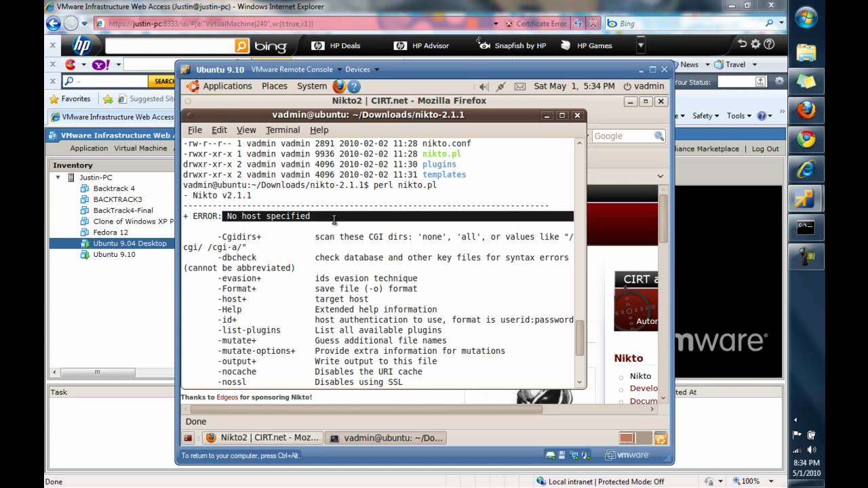Click the Firefox horizontal scrollbar

[x=366, y=409]
